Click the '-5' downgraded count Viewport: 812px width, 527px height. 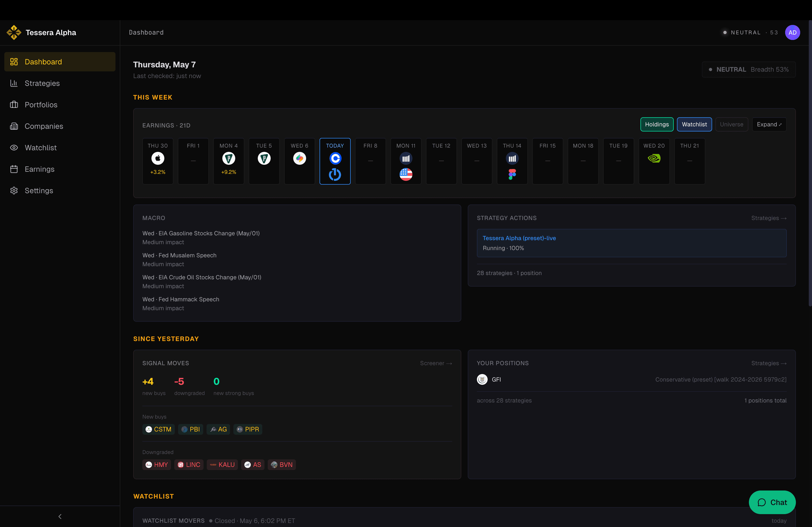click(x=179, y=382)
